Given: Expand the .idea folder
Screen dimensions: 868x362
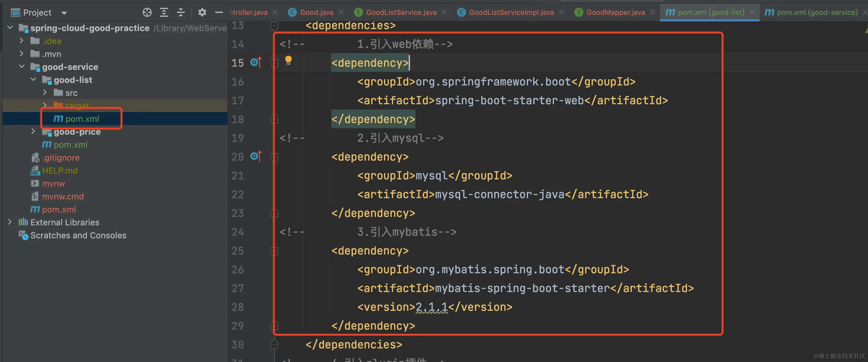Looking at the screenshot, I should (22, 41).
